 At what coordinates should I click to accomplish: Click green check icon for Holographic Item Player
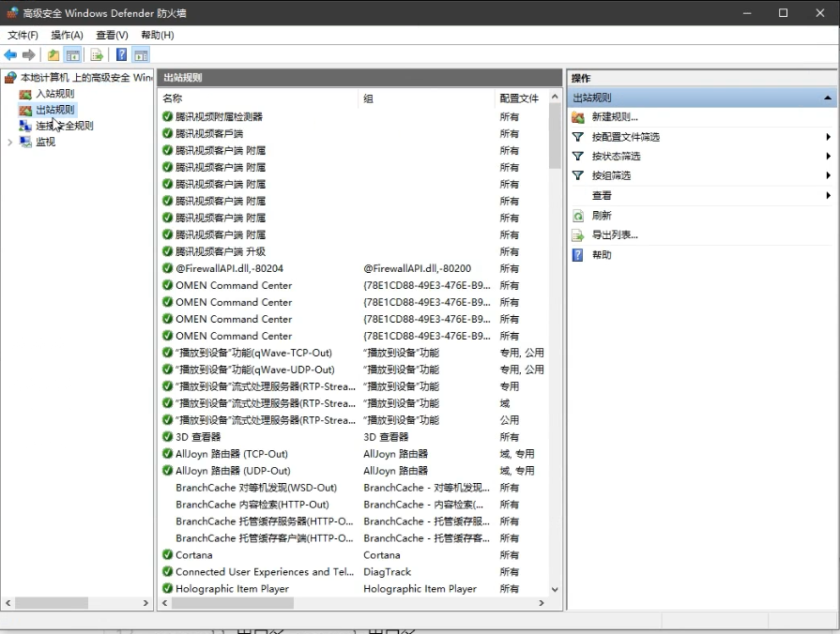(x=168, y=588)
